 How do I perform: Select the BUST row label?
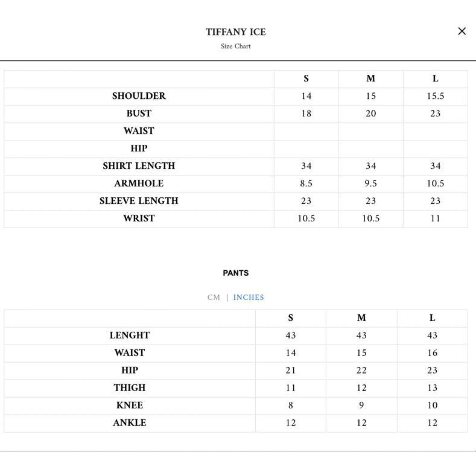(139, 113)
